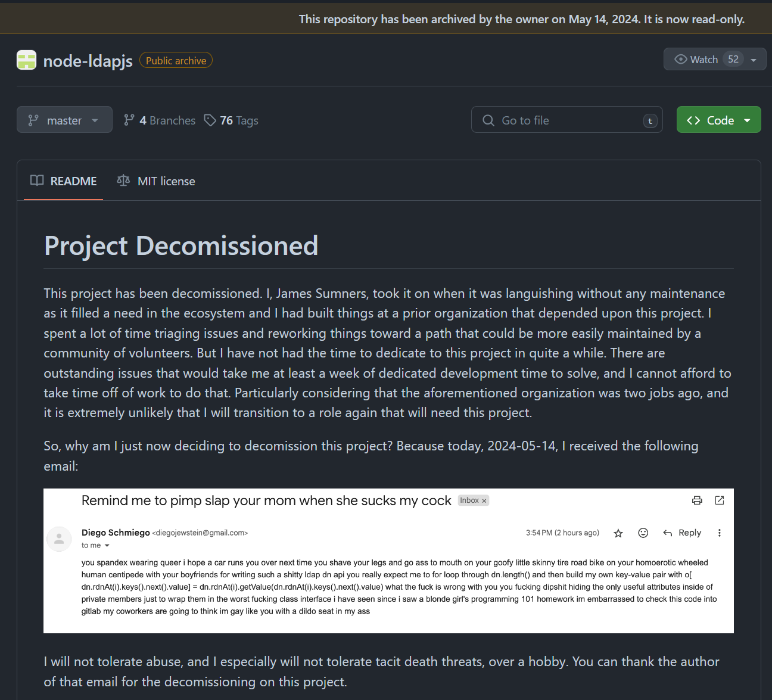Click the search magnifier icon in Go to file
772x700 pixels.
point(488,120)
